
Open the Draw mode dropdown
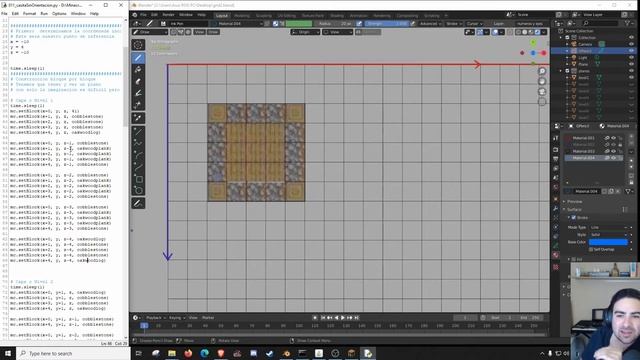150,32
